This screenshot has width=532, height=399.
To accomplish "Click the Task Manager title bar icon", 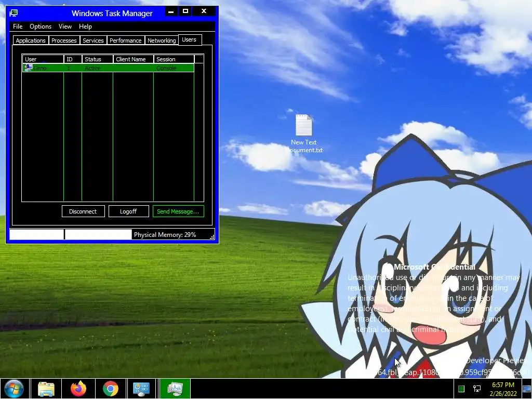I will click(x=14, y=13).
